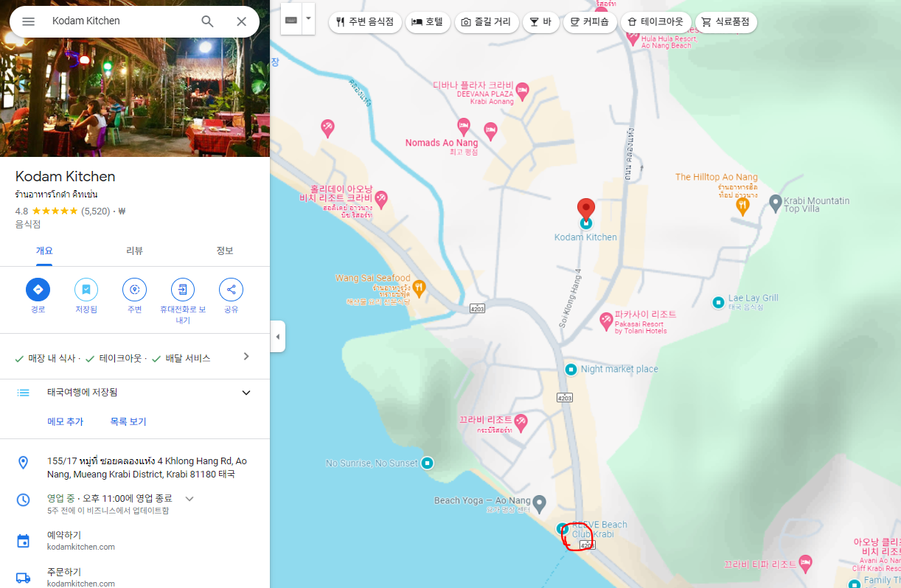Click the 메모 추가 link
The image size is (901, 588).
(65, 422)
